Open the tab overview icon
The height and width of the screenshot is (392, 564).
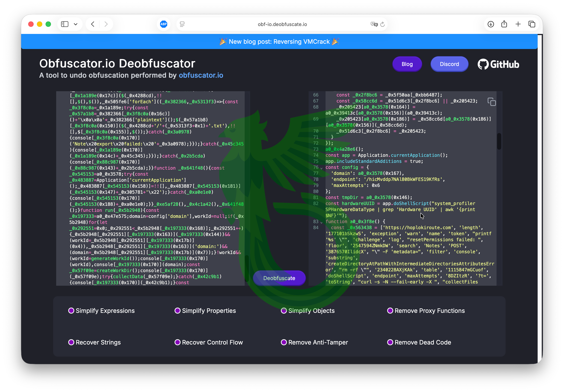coord(532,24)
